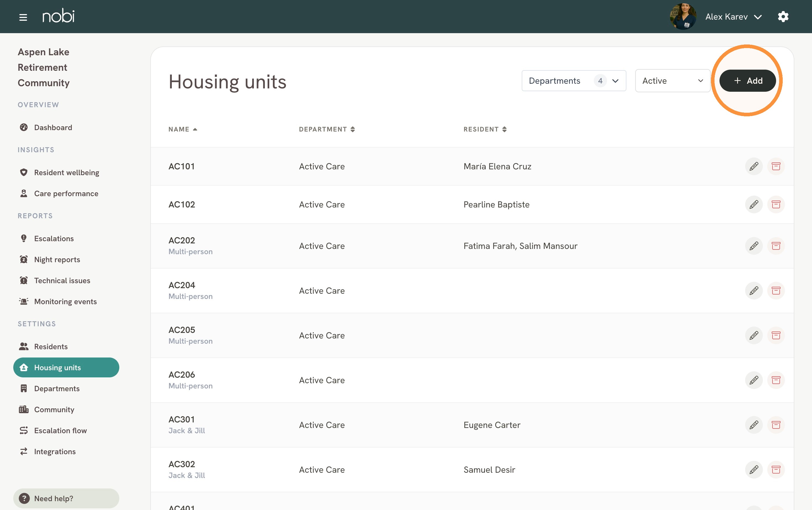Click the AC302 unit name
Screen dimensions: 812x510
point(182,464)
